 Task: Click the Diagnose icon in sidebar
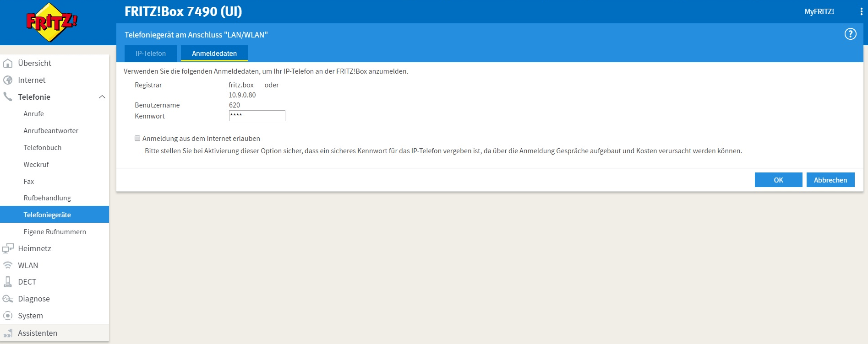click(x=8, y=299)
